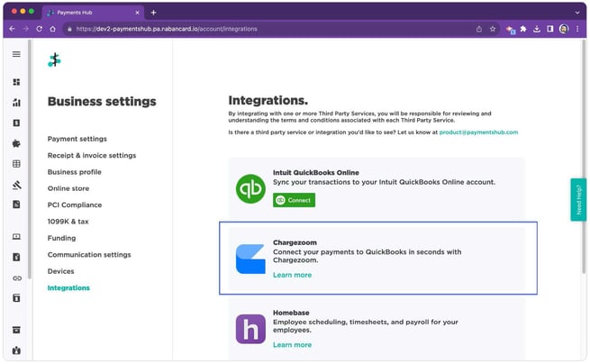Screen dimensions: 590x364
Task: Open the browser profile avatar
Action: pyautogui.click(x=564, y=29)
